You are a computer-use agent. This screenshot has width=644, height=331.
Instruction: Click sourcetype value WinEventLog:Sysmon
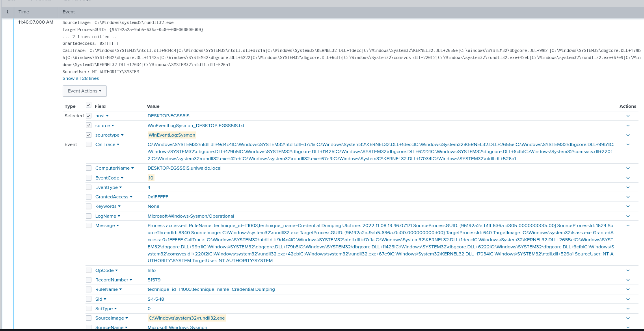[172, 135]
